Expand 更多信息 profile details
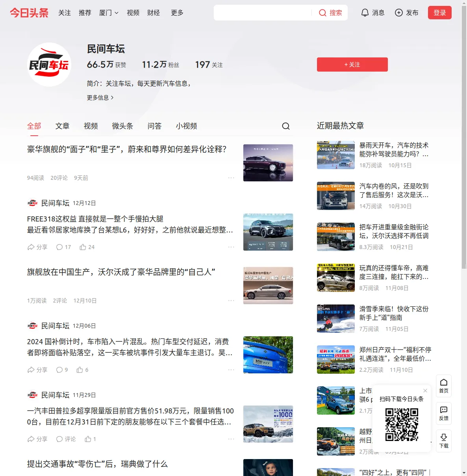The height and width of the screenshot is (476, 467). point(100,98)
